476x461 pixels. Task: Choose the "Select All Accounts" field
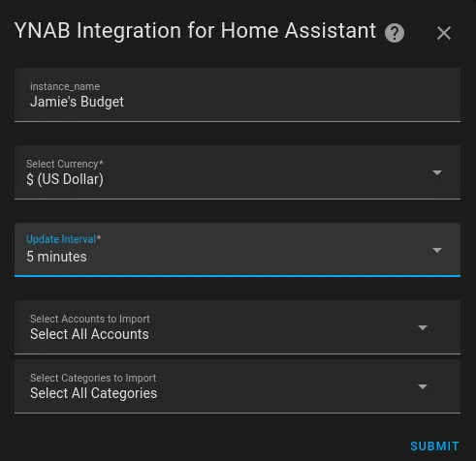point(238,327)
